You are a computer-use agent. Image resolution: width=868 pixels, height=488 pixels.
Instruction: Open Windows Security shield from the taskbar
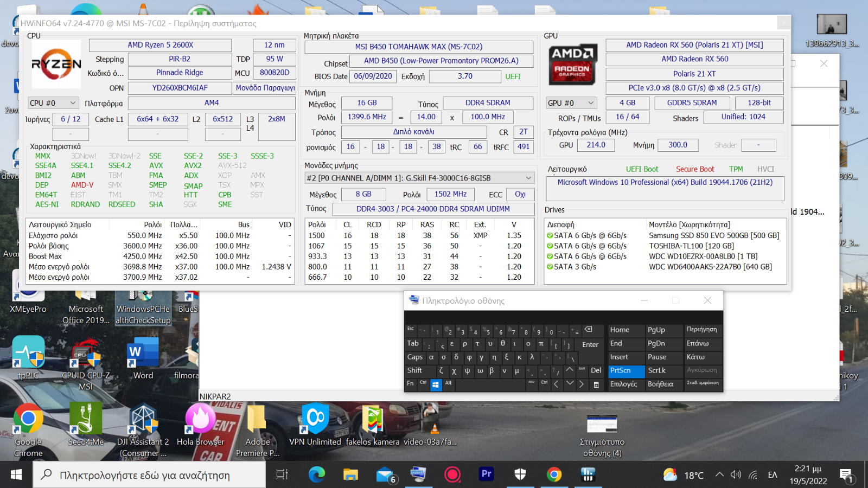point(520,475)
